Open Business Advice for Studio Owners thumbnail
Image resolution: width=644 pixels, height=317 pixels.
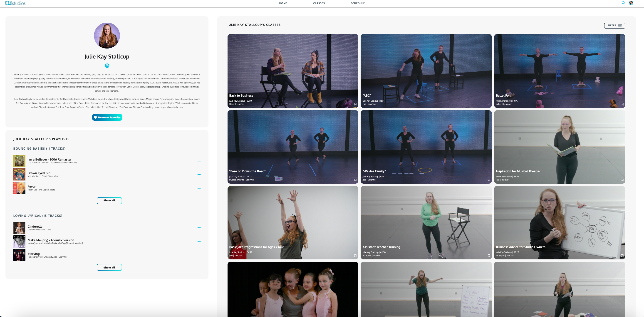(560, 223)
